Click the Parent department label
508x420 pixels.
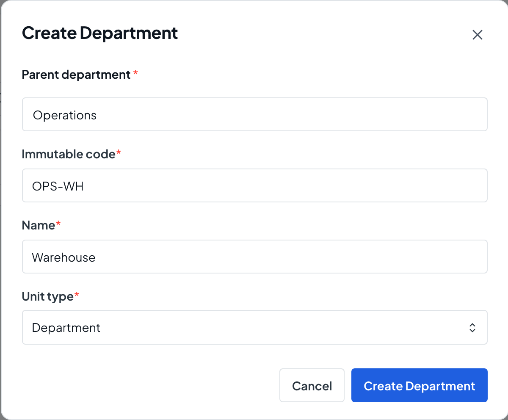(x=76, y=75)
